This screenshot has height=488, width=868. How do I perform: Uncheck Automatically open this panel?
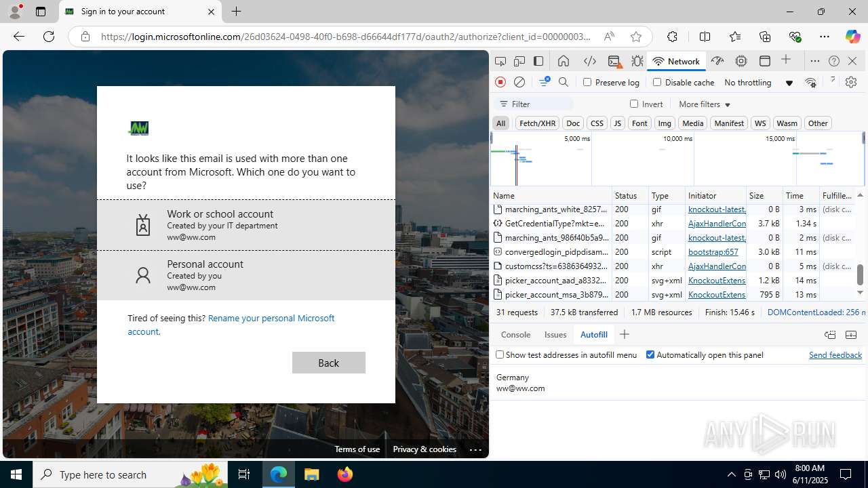650,354
